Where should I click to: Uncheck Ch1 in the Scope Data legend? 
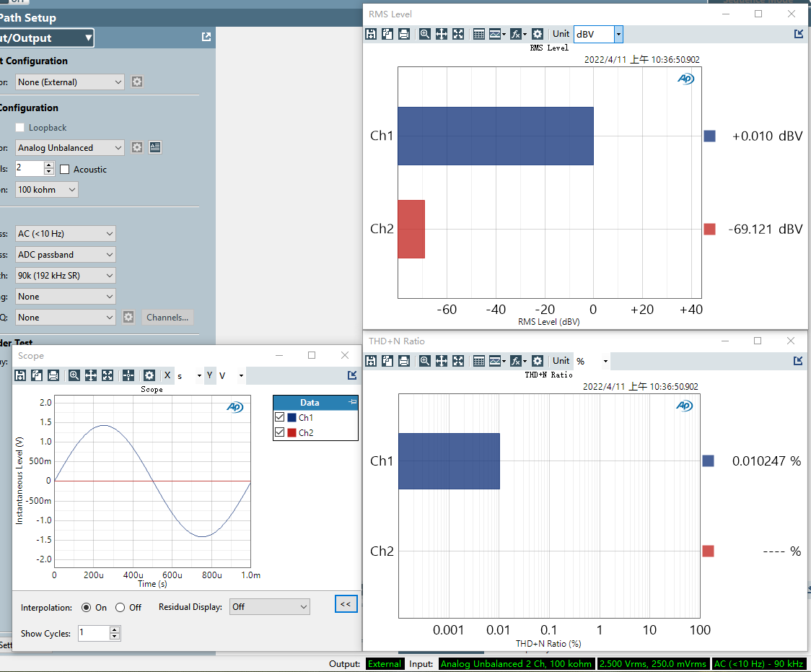tap(280, 418)
